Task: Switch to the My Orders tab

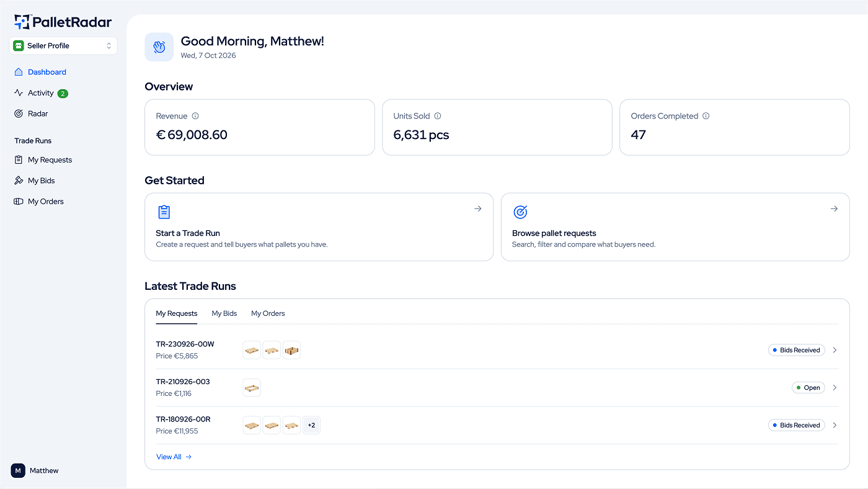Action: tap(268, 313)
